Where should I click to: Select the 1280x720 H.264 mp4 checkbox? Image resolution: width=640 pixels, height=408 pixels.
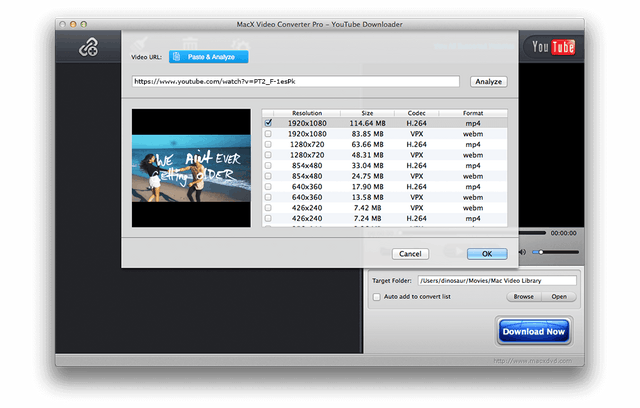(268, 144)
